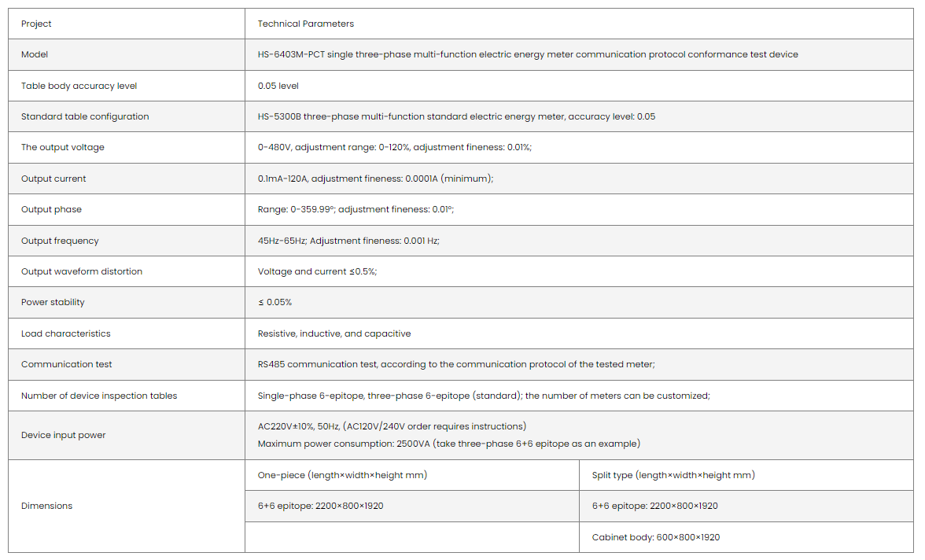
Task: Click the "Project" header cell
Action: pos(36,24)
